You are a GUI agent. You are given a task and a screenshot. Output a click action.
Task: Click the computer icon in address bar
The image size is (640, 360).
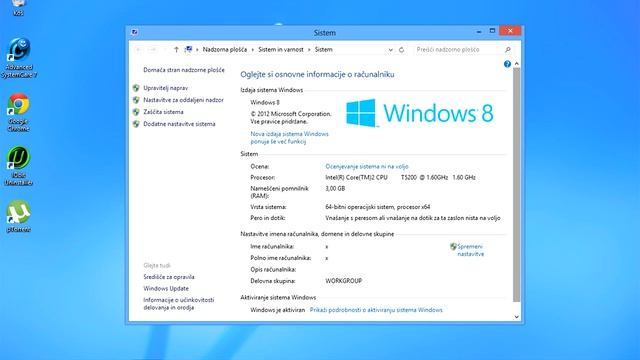[x=188, y=49]
